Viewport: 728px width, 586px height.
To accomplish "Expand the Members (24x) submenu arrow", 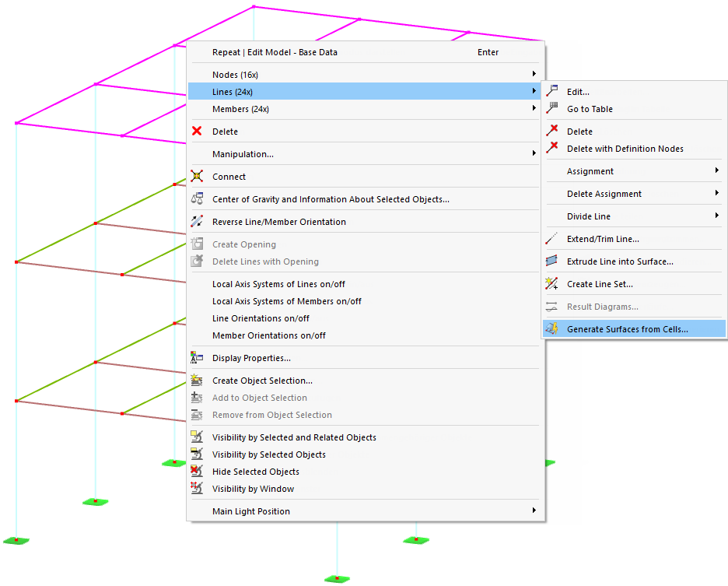I will [534, 108].
